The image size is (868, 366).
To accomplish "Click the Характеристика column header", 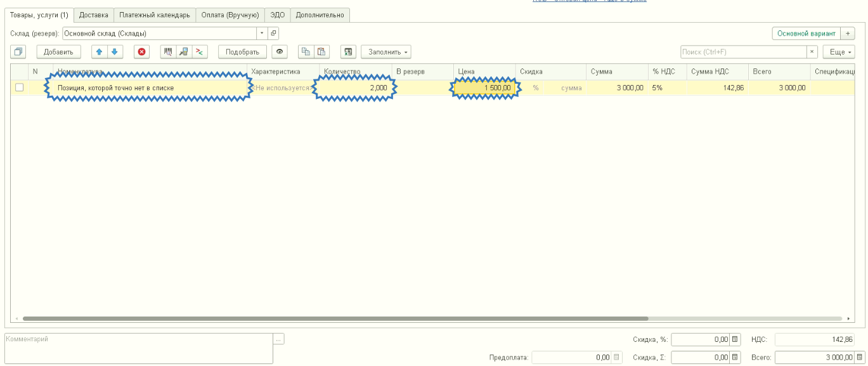I will 283,72.
